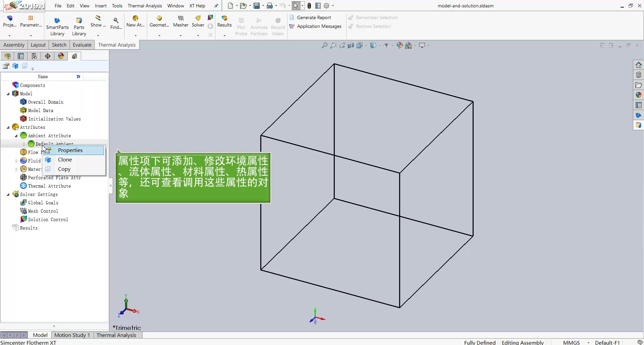Expand the Solver Settings tree node
This screenshot has height=345, width=644.
tap(8, 194)
